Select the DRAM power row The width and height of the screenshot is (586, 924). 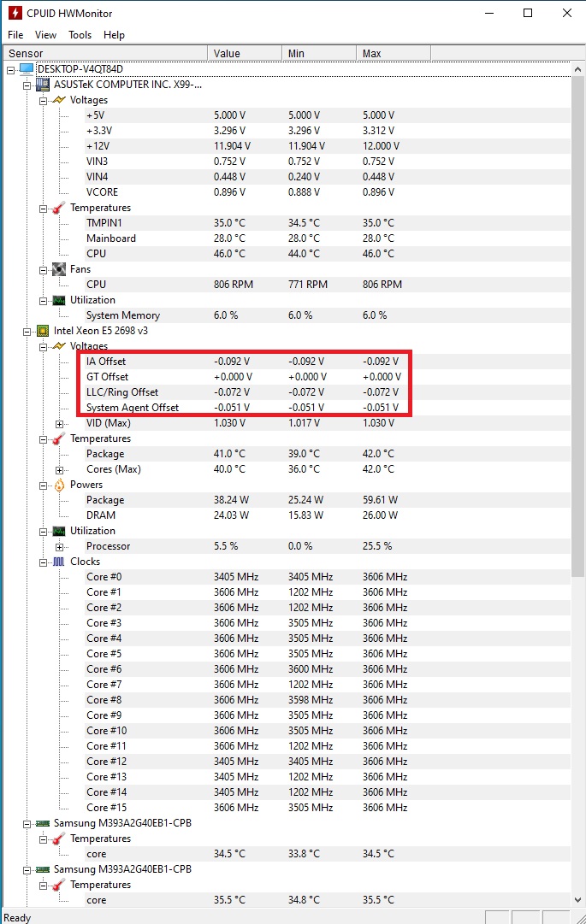[x=327, y=515]
